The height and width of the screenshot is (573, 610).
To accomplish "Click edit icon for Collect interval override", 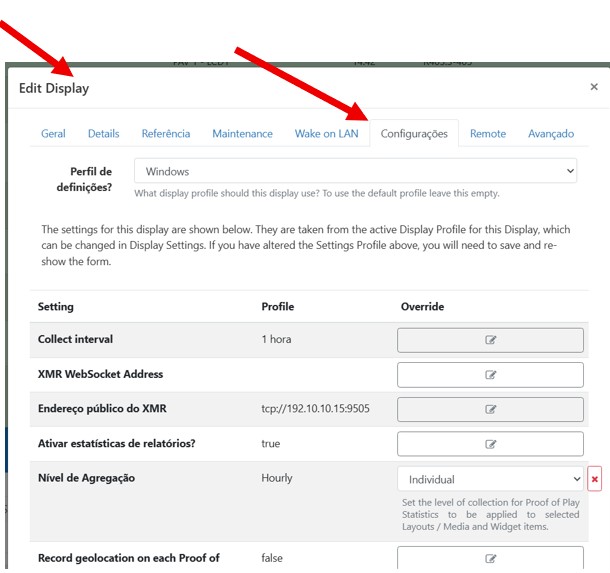I will point(490,340).
